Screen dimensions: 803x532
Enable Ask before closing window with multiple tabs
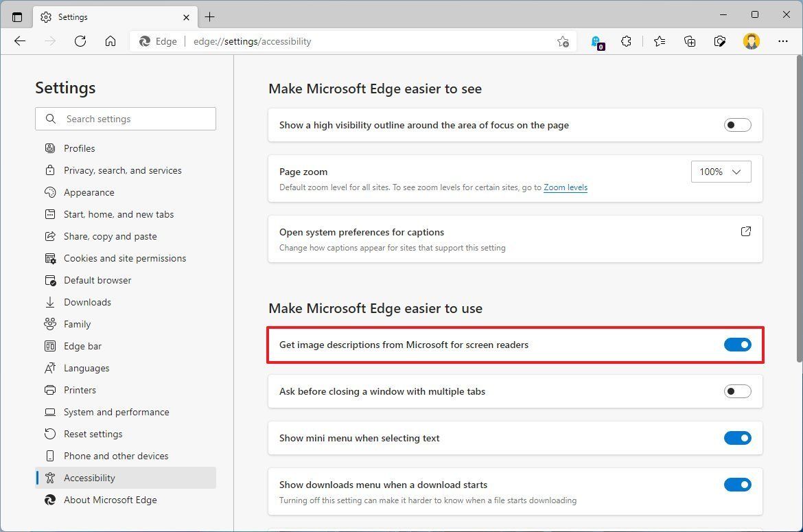(x=737, y=391)
